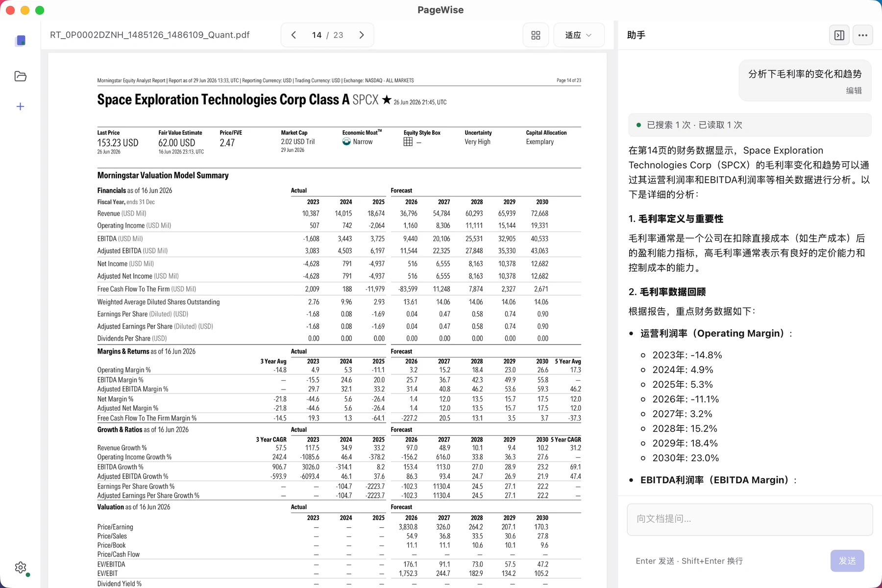Open settings gear icon
The width and height of the screenshot is (882, 588).
click(x=21, y=567)
